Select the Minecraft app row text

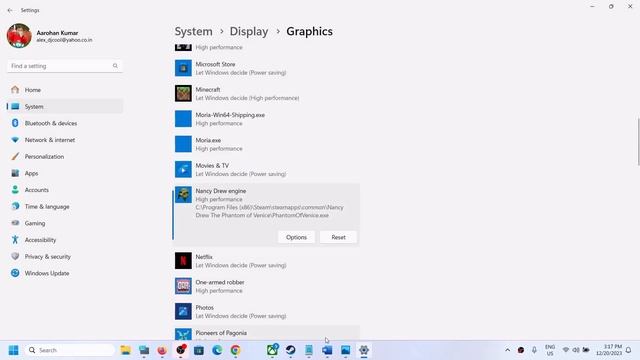pyautogui.click(x=247, y=93)
